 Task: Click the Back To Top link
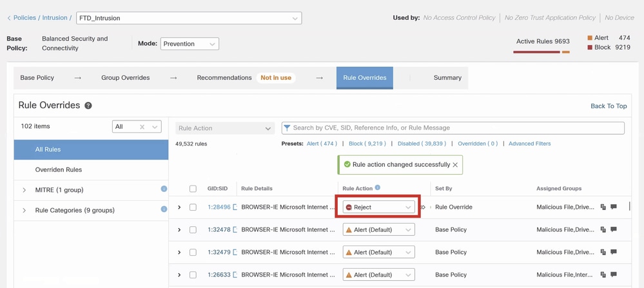coord(609,106)
